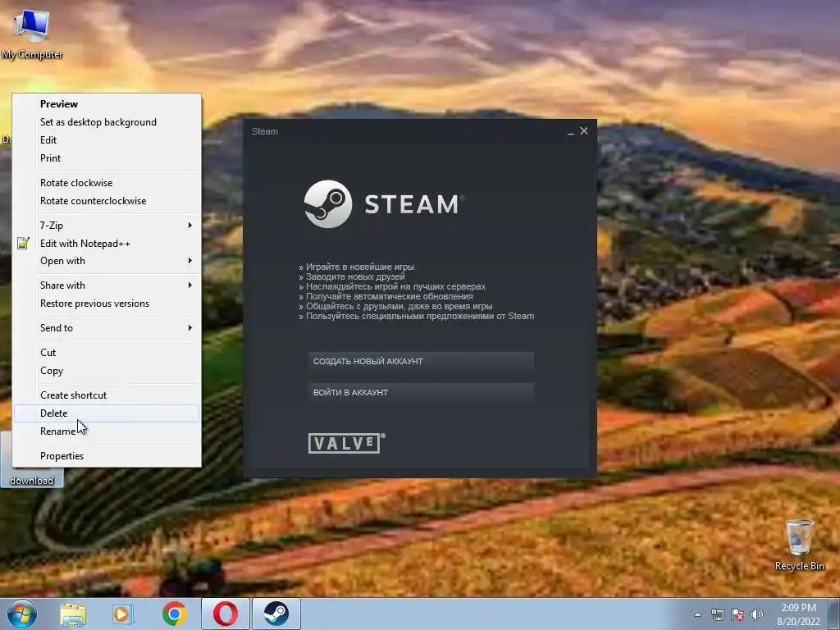Show hidden system tray icons
The width and height of the screenshot is (840, 630).
697,614
